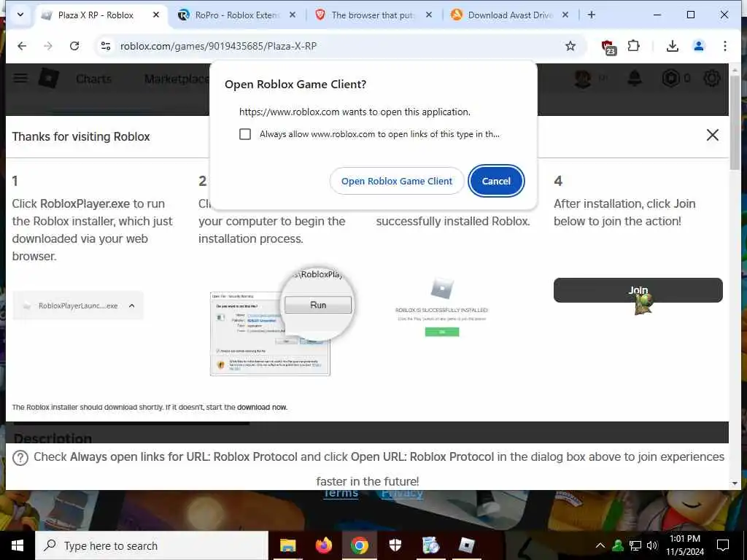Launch Firefox from the taskbar
Viewport: 747px width, 560px height.
click(x=323, y=545)
